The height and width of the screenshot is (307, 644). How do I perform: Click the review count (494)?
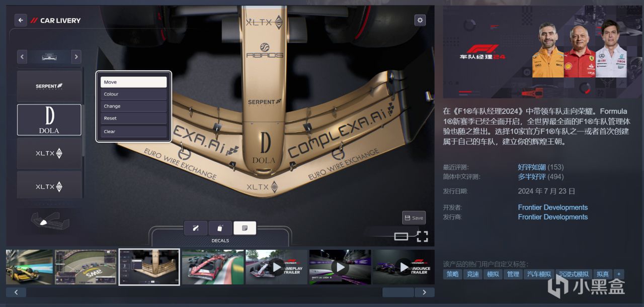(x=555, y=176)
